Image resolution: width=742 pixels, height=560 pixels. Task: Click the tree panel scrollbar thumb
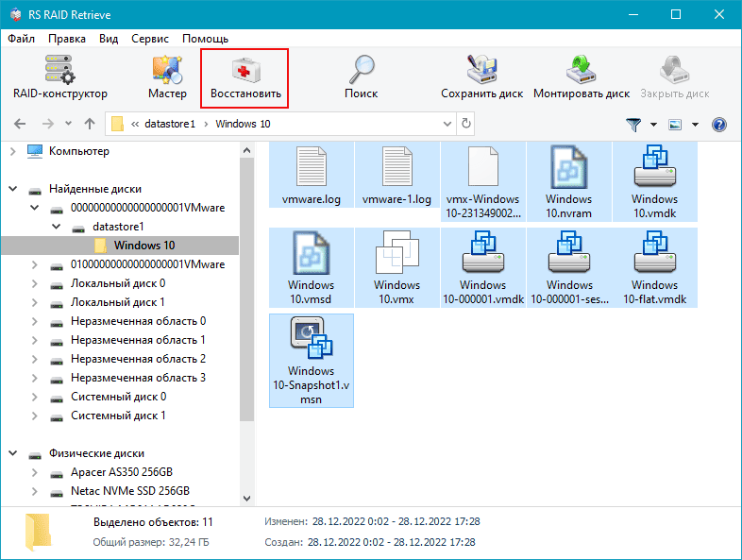246,290
